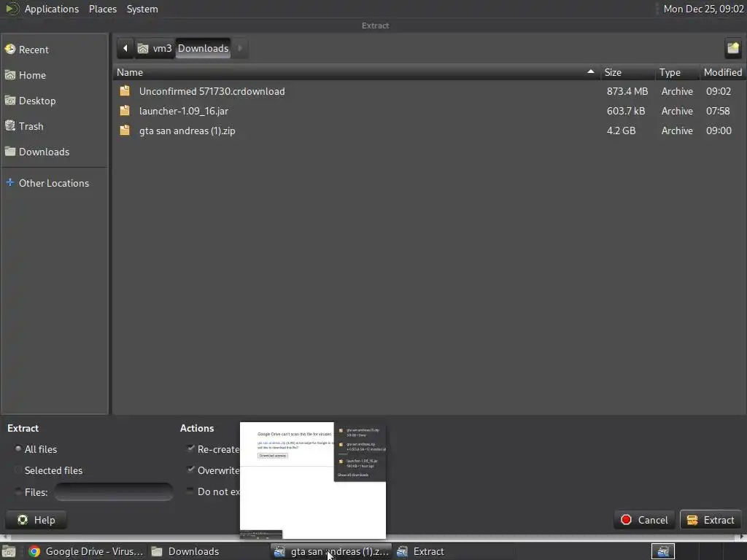The width and height of the screenshot is (747, 560).
Task: Sort files by Type column
Action: pyautogui.click(x=677, y=72)
